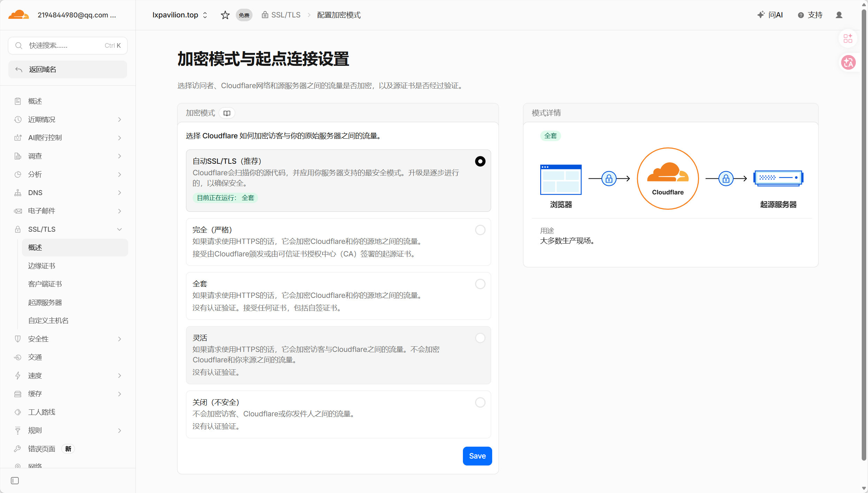
Task: Go back via 返回域名 button
Action: point(68,70)
